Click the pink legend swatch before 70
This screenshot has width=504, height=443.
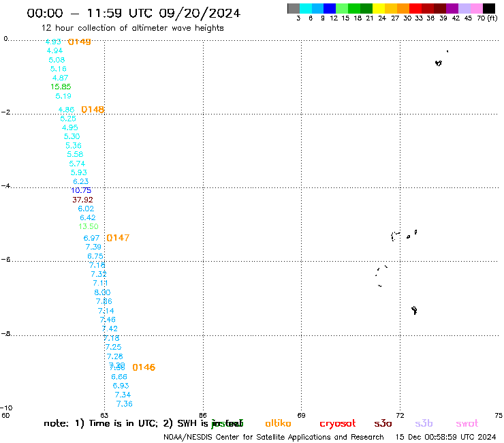click(x=477, y=9)
